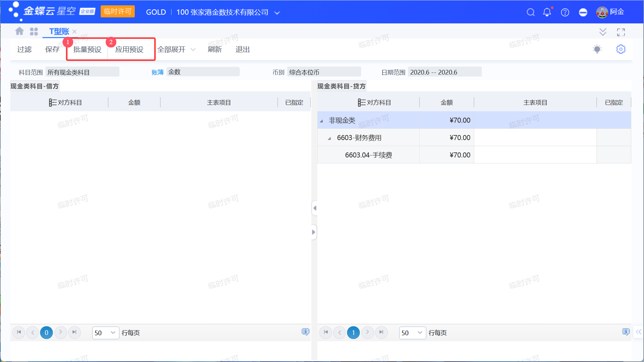Click the search magnifier icon
This screenshot has height=362, width=644.
click(530, 12)
